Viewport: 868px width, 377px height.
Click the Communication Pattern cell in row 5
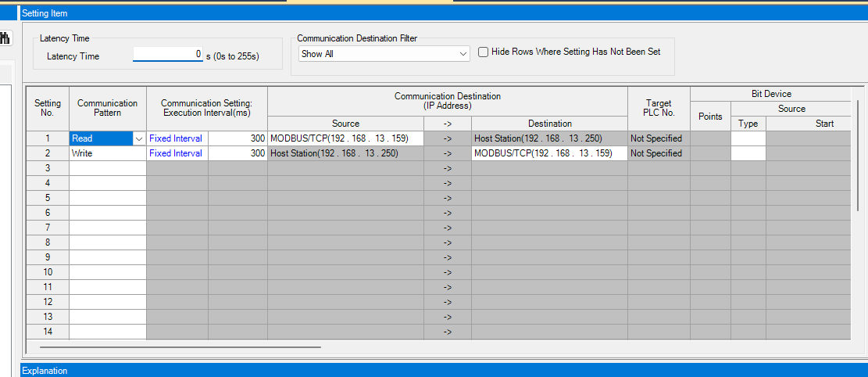[x=107, y=198]
